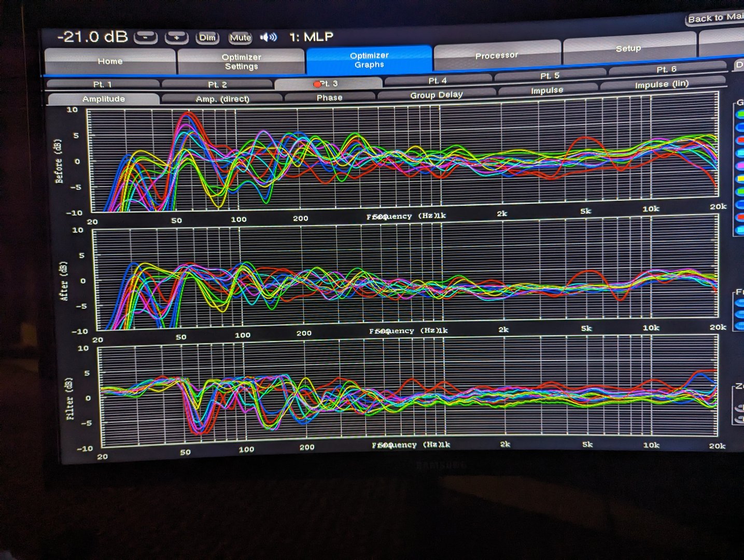Open the Optimizer Settings tab
The width and height of the screenshot is (744, 560).
[x=241, y=62]
